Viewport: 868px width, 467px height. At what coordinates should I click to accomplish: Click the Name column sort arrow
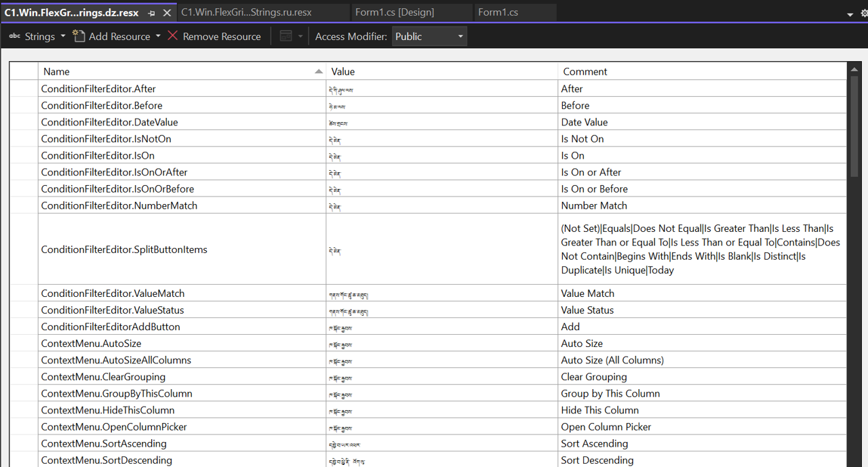coord(319,72)
